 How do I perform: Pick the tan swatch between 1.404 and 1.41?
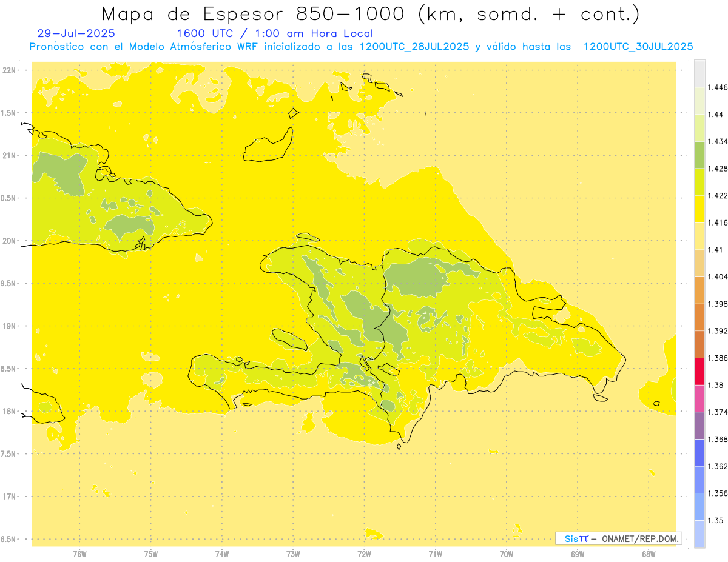click(x=699, y=263)
